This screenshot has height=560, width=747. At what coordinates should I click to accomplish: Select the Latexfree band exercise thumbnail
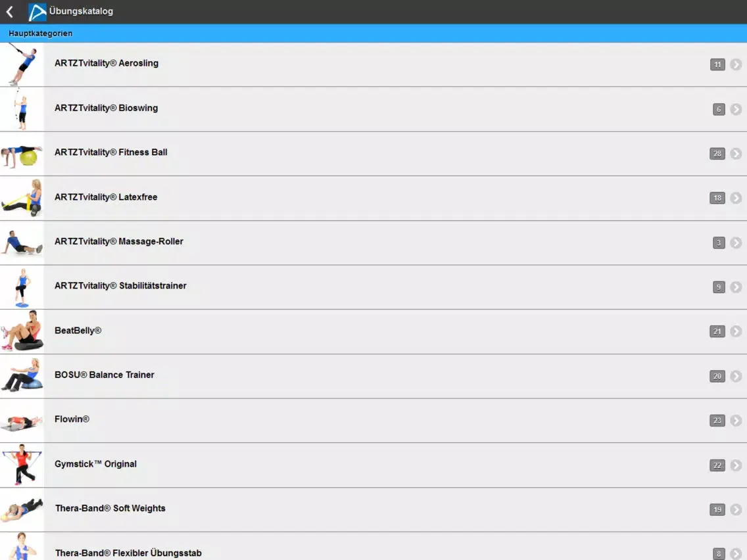[22, 198]
